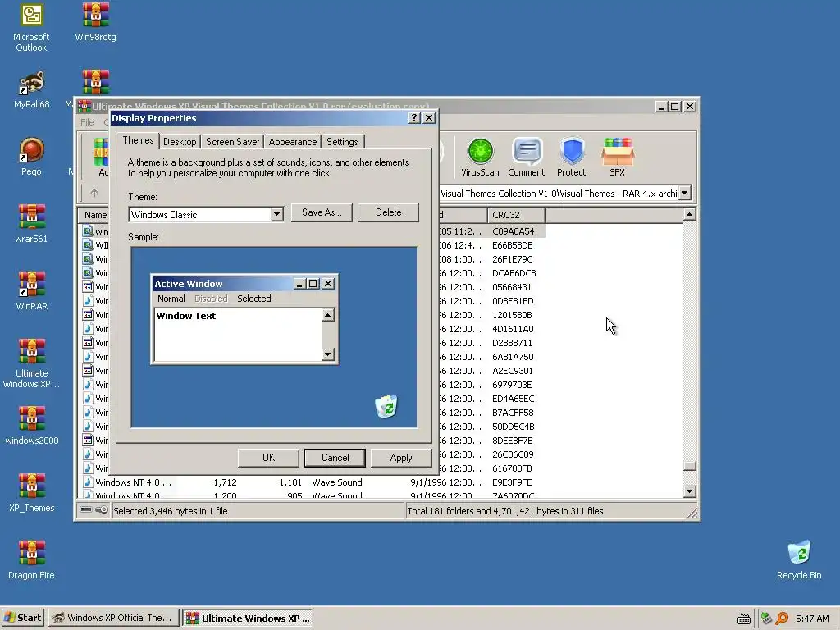Open the File menu in WinRAR
Screen dimensions: 840x630
click(x=87, y=122)
